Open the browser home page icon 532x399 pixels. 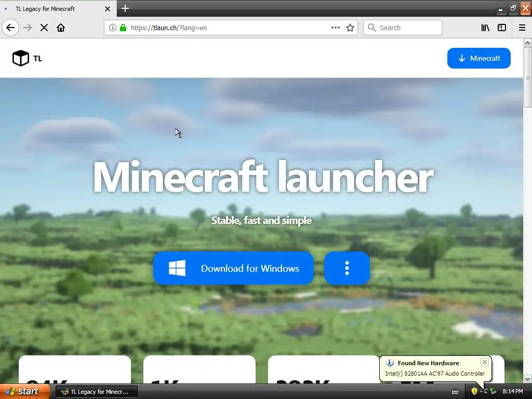[x=61, y=28]
